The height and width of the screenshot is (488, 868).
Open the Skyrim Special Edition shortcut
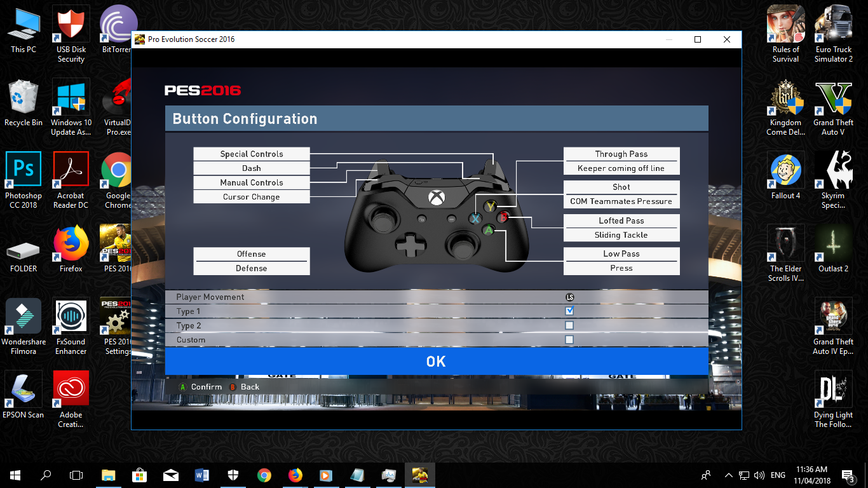tap(834, 180)
